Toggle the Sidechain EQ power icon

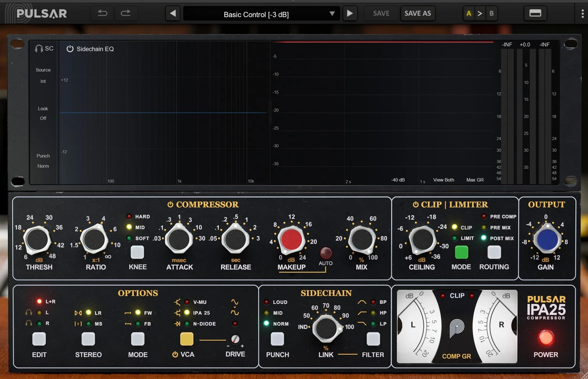(x=70, y=49)
